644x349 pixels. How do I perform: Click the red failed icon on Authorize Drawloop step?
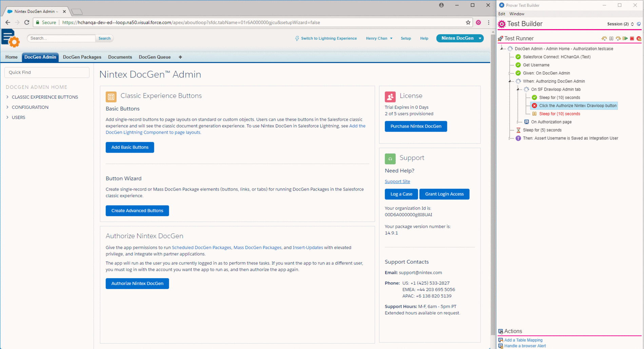click(534, 106)
